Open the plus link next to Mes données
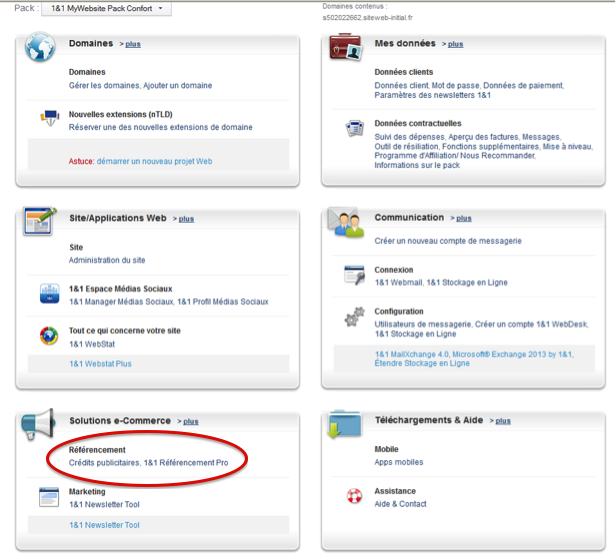The height and width of the screenshot is (554, 616). click(455, 44)
